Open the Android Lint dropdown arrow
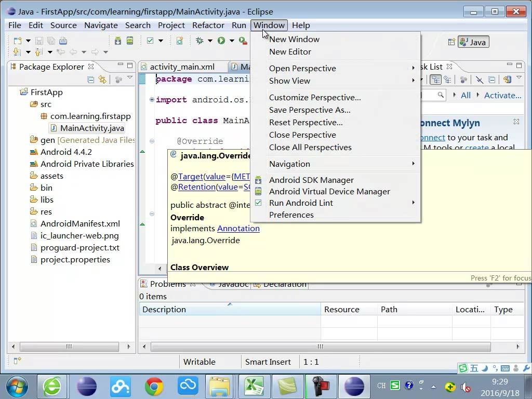532x399 pixels. click(x=161, y=41)
